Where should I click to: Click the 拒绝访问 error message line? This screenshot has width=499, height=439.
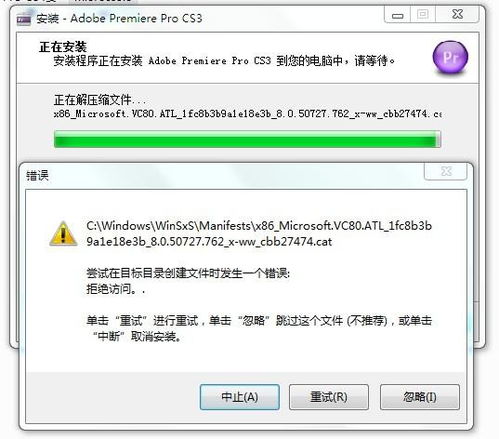[116, 289]
